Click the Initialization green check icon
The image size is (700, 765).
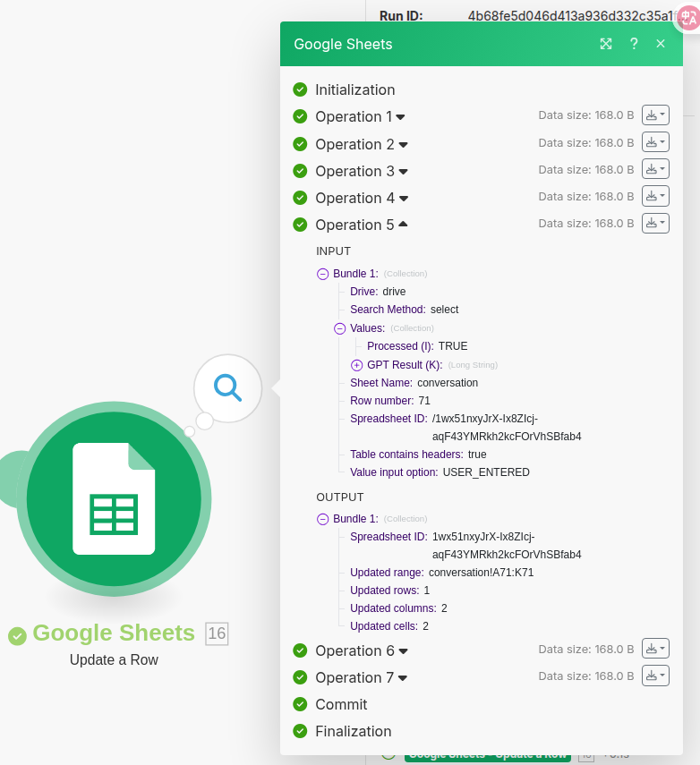300,89
